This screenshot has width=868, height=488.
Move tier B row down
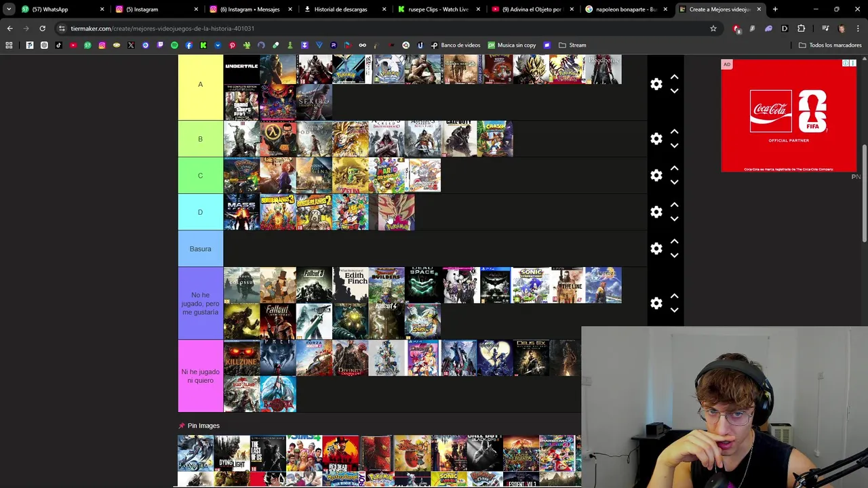coord(674,146)
